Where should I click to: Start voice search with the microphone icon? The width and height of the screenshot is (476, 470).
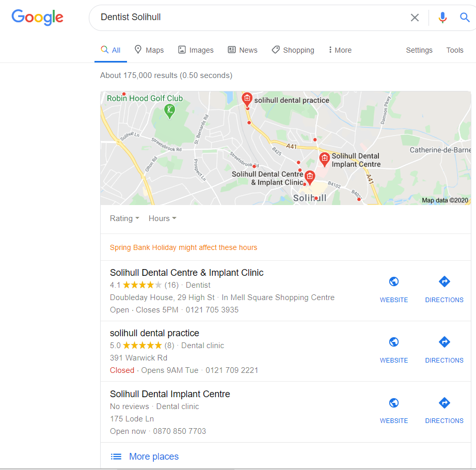pyautogui.click(x=442, y=18)
